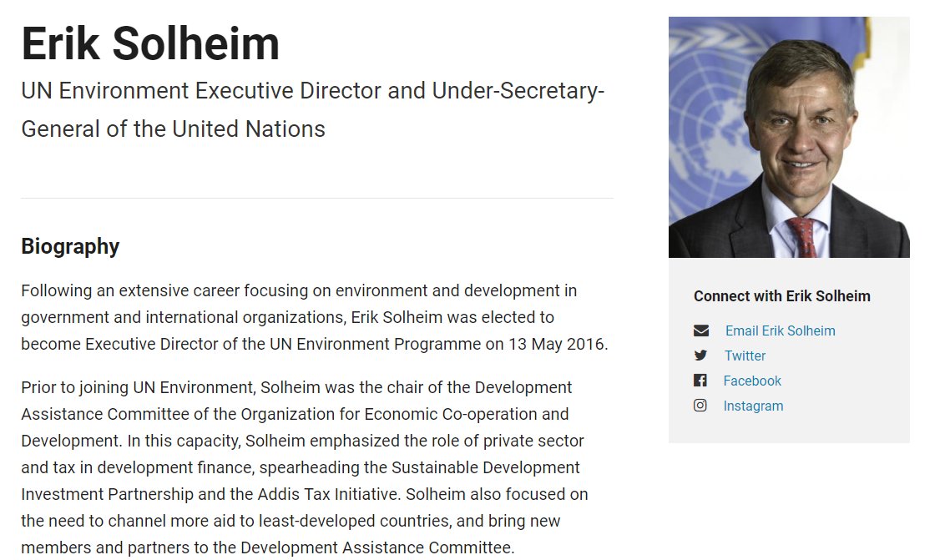Viewport: 950px width, 560px height.
Task: Click the Addis Tax Initiative text
Action: [328, 494]
